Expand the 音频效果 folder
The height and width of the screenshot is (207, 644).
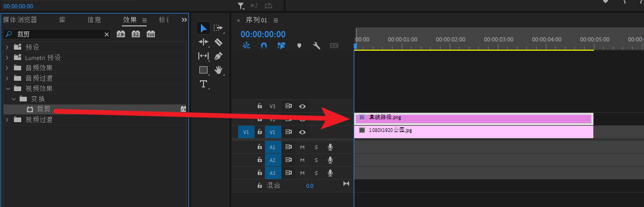[x=7, y=68]
